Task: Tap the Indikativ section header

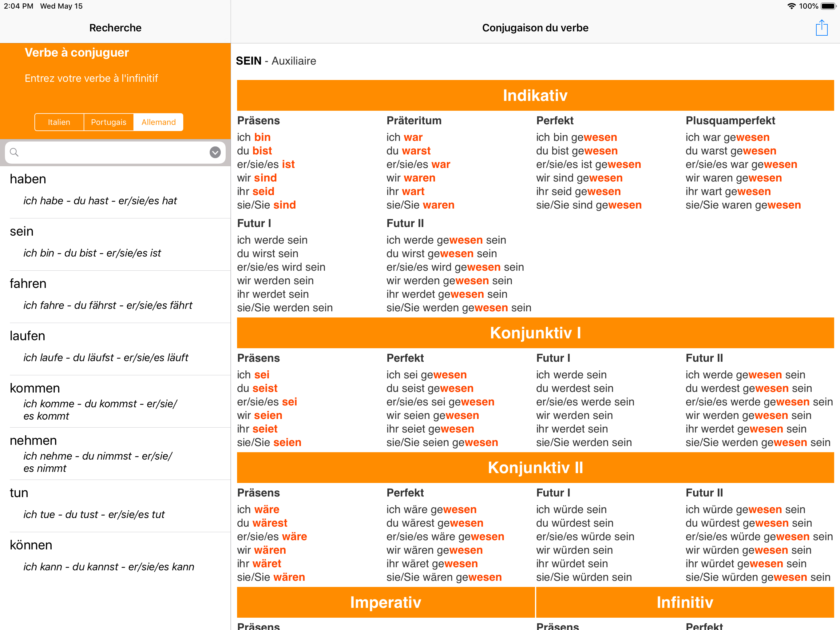Action: click(535, 95)
